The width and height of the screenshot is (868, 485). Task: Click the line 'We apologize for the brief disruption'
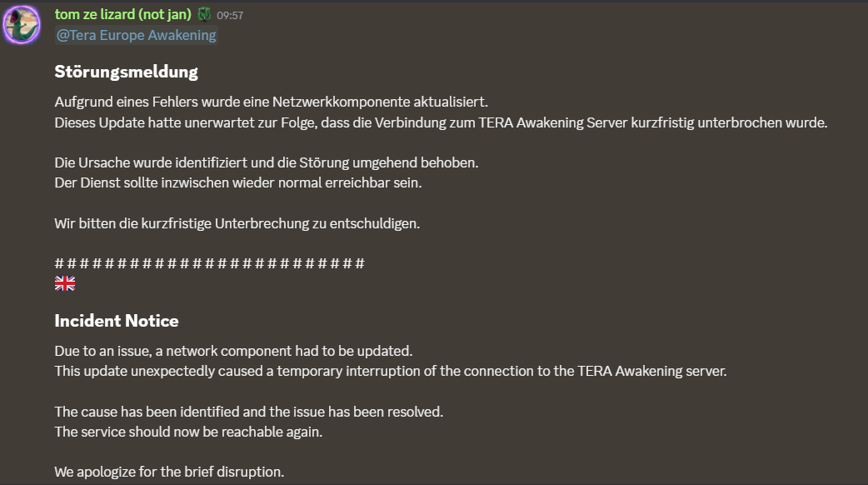[x=169, y=472]
